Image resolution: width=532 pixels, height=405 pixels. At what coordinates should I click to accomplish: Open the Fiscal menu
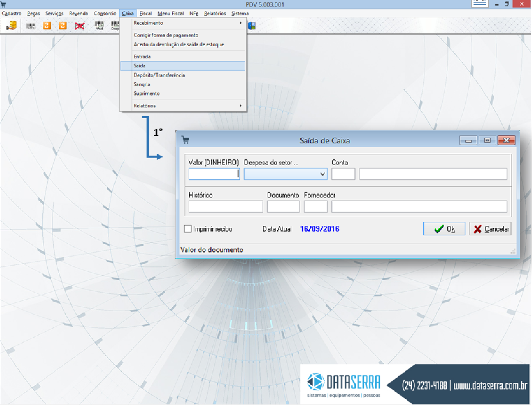click(x=145, y=13)
